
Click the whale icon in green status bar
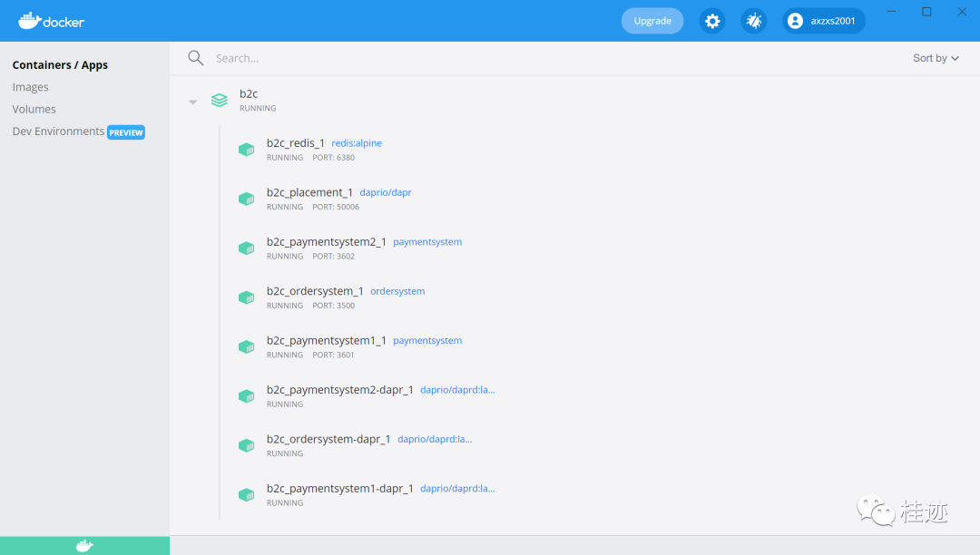pyautogui.click(x=84, y=546)
